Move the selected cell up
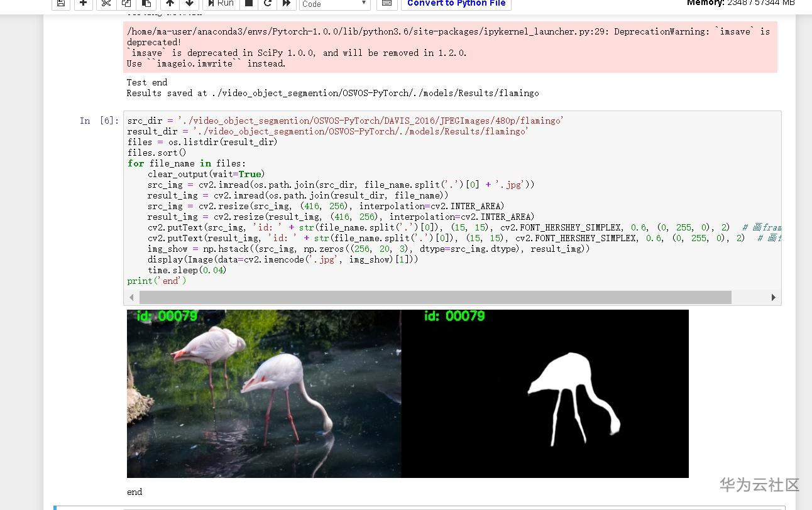The height and width of the screenshot is (510, 812). click(x=170, y=4)
